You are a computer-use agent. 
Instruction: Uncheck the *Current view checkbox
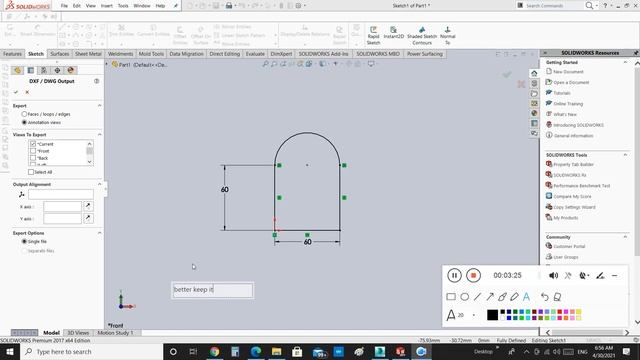[33, 144]
